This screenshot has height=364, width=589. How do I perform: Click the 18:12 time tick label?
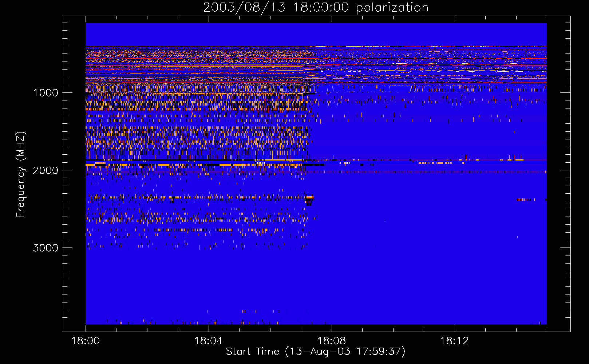[455, 341]
